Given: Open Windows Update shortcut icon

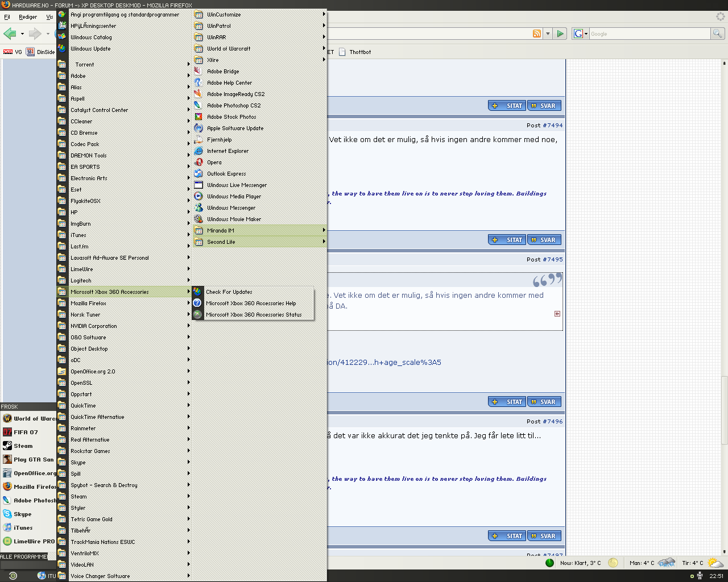Looking at the screenshot, I should click(61, 49).
